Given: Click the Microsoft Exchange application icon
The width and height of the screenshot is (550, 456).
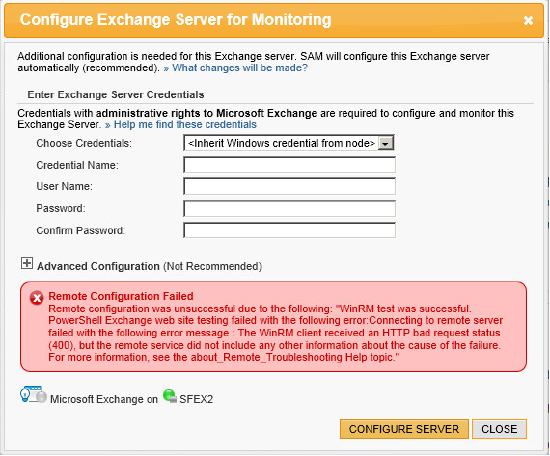Looking at the screenshot, I should click(x=33, y=395).
